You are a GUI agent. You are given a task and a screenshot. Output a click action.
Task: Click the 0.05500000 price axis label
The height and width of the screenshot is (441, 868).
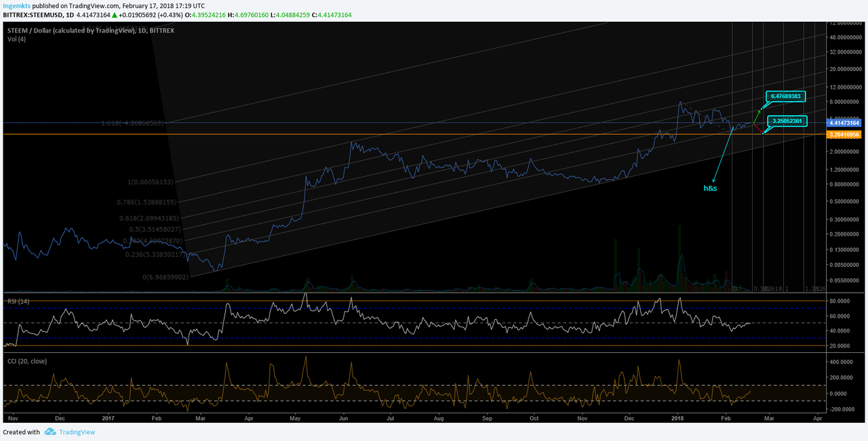[845, 279]
